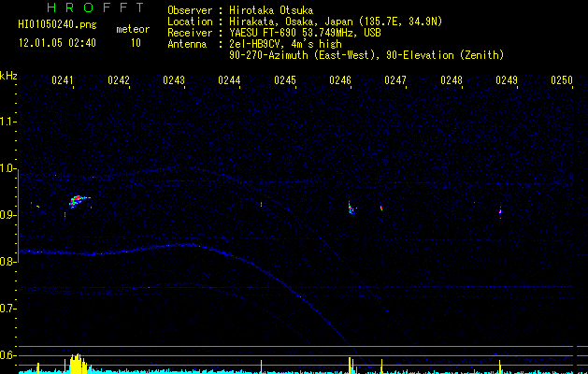Click the 0.6 frequency axis label
Image resolution: width=588 pixels, height=374 pixels.
7,355
